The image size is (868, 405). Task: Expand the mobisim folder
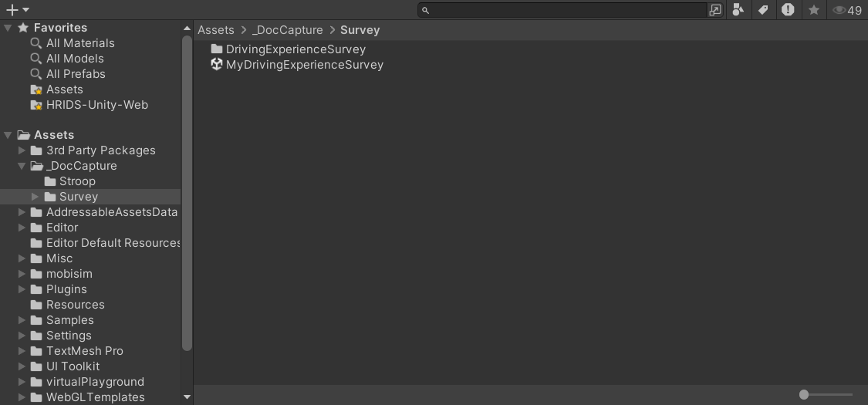[x=22, y=275]
